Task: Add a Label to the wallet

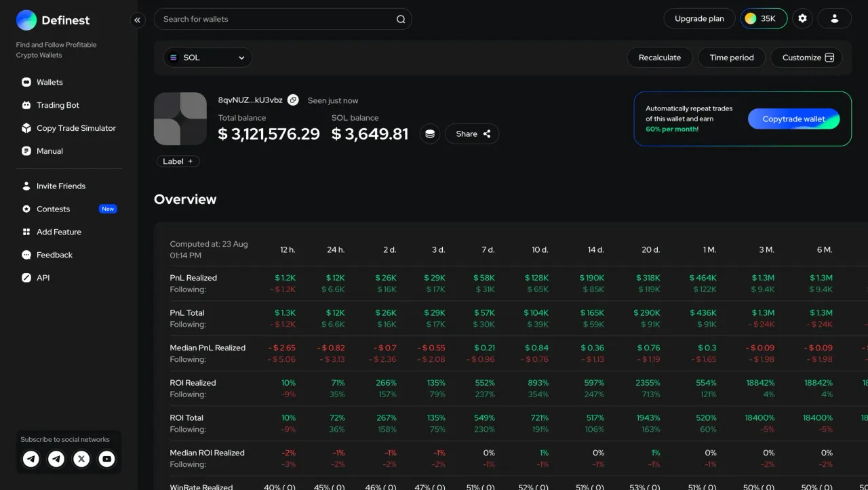Action: 178,161
